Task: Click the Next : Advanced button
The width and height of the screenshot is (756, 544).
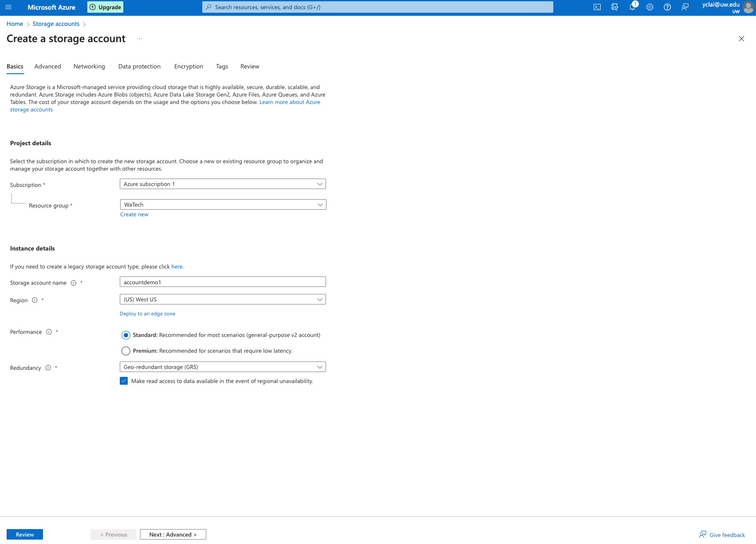Action: click(173, 534)
